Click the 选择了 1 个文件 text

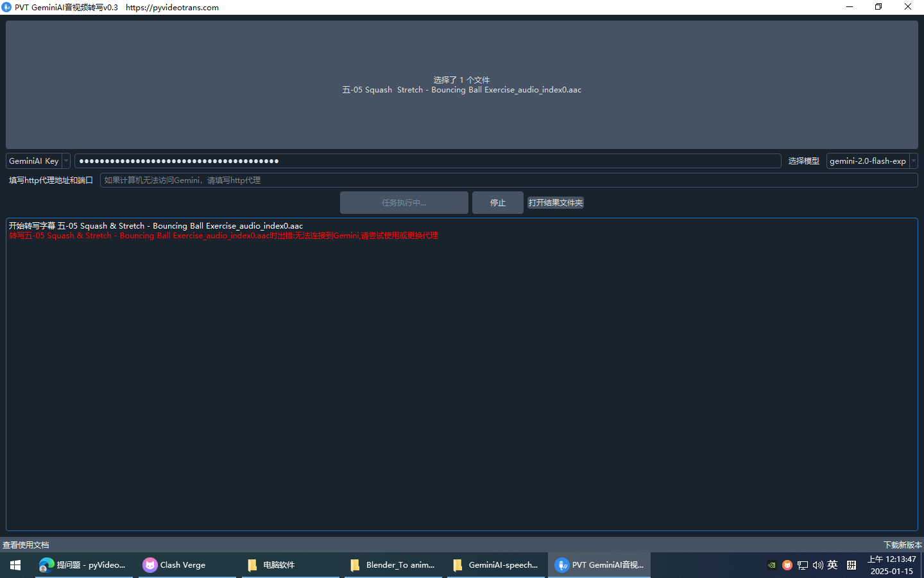(x=461, y=80)
